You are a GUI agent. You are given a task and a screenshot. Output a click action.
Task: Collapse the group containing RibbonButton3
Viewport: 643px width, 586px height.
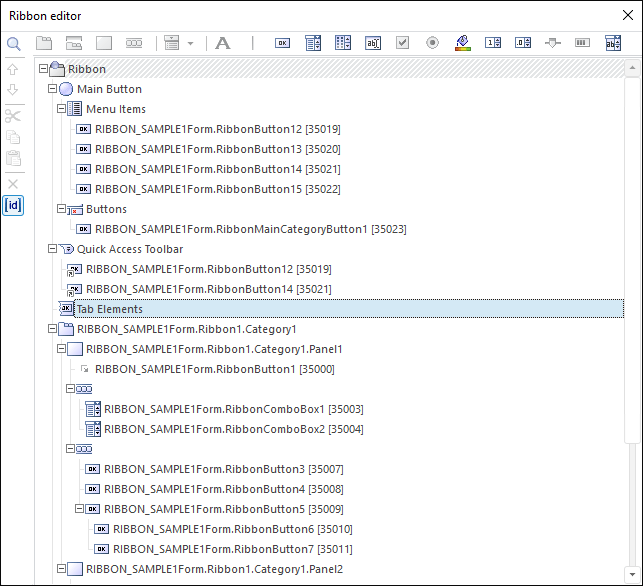pyautogui.click(x=70, y=449)
